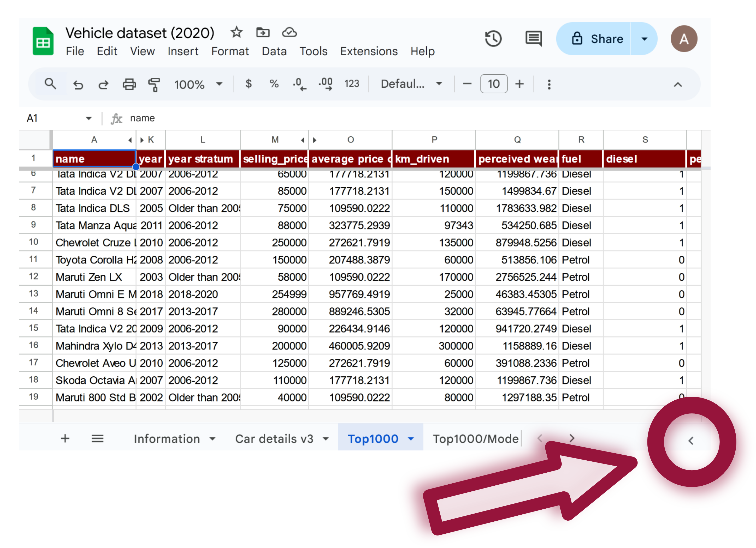
Task: Select column Q header
Action: point(517,140)
